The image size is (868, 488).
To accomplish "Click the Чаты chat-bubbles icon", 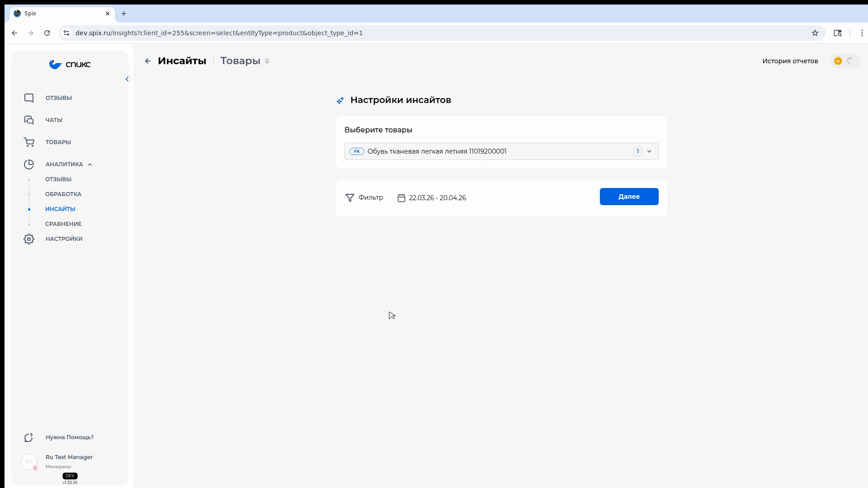I will [29, 120].
